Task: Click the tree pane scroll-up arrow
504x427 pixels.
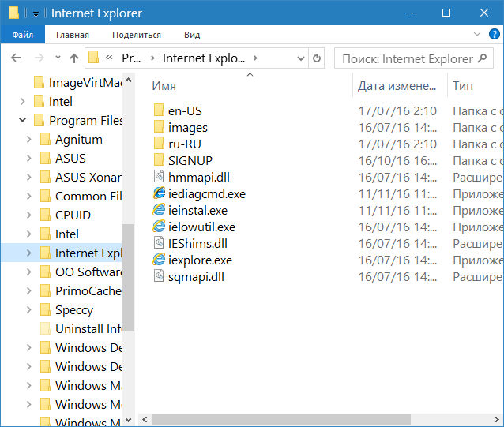Action: (x=128, y=80)
